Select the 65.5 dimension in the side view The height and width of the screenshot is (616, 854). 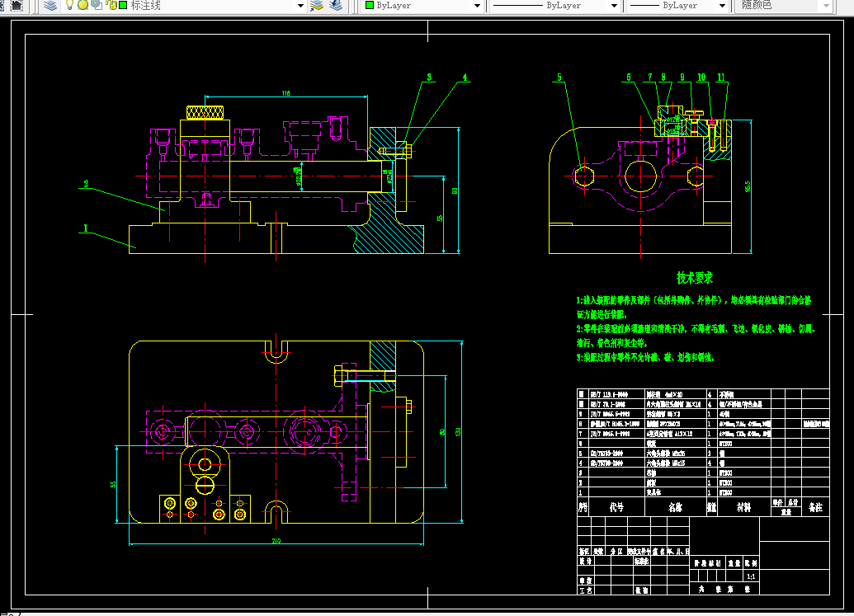pyautogui.click(x=748, y=186)
